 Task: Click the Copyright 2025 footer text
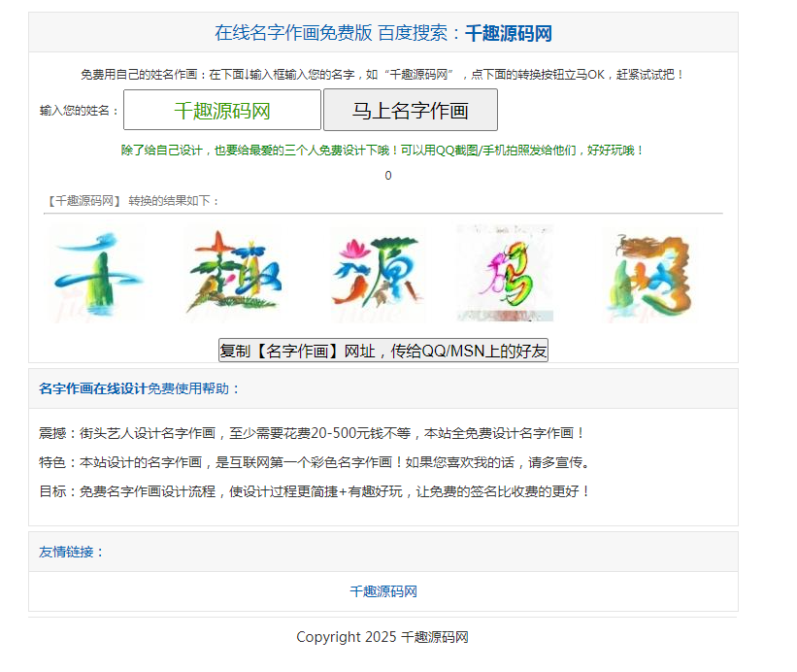[x=382, y=637]
